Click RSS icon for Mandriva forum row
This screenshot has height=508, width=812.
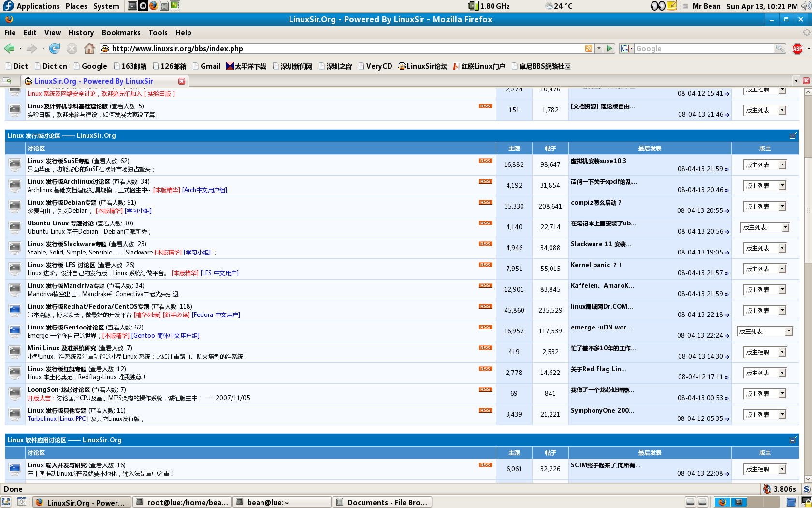485,285
